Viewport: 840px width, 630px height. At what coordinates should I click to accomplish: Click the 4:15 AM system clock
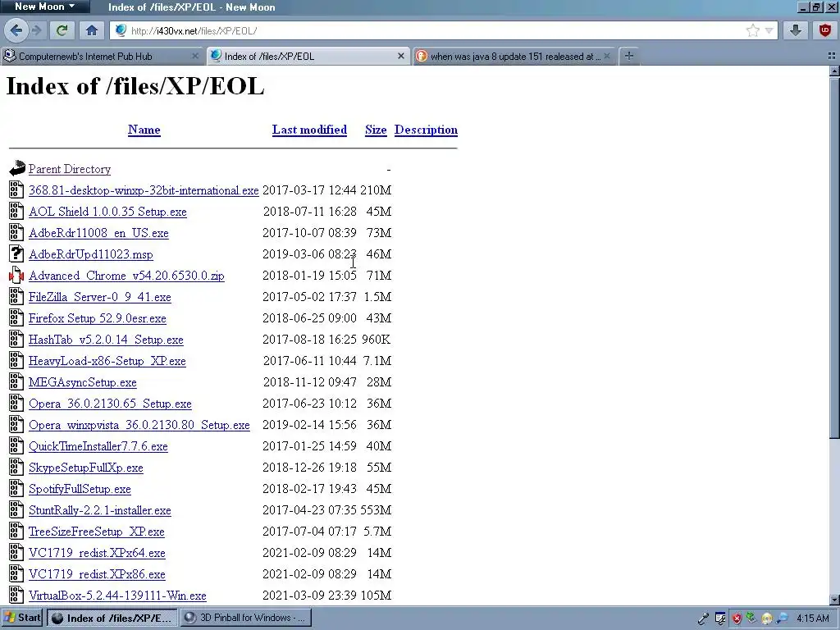pos(813,619)
